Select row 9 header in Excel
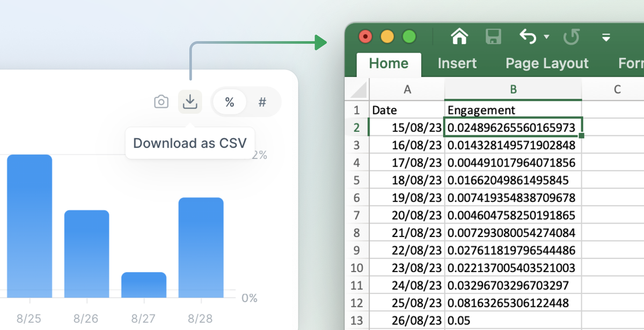Viewport: 644px width, 330px height. point(357,250)
